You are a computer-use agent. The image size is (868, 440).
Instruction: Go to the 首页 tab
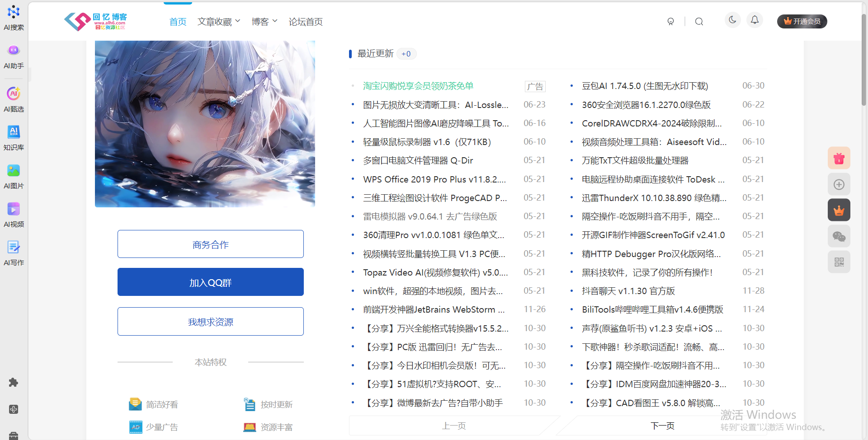[178, 22]
